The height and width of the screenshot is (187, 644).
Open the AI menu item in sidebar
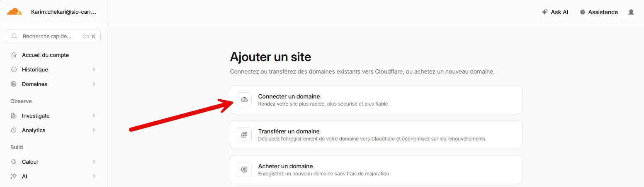(x=53, y=176)
